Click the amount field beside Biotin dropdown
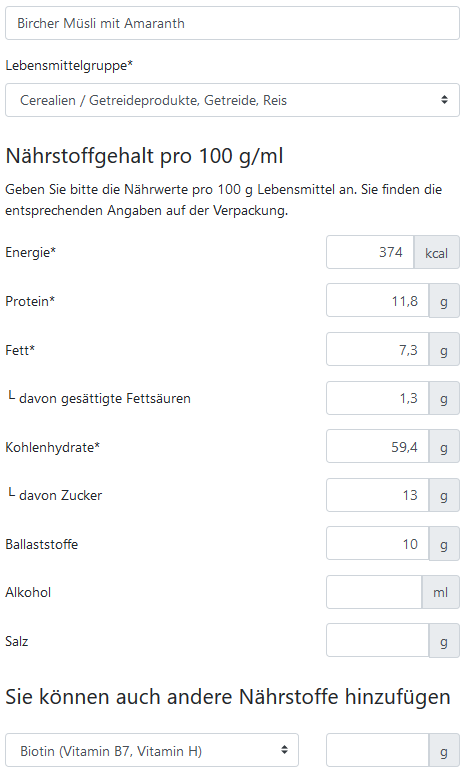 point(377,750)
